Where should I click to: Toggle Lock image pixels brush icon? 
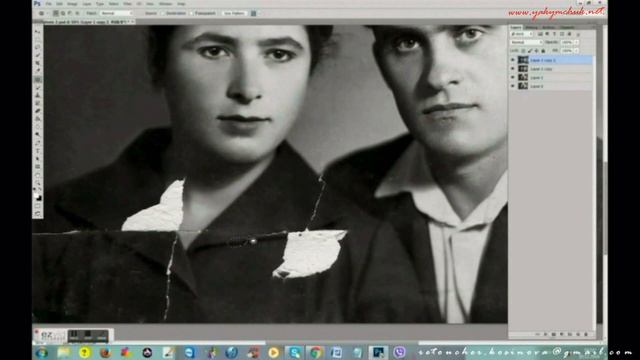point(530,51)
